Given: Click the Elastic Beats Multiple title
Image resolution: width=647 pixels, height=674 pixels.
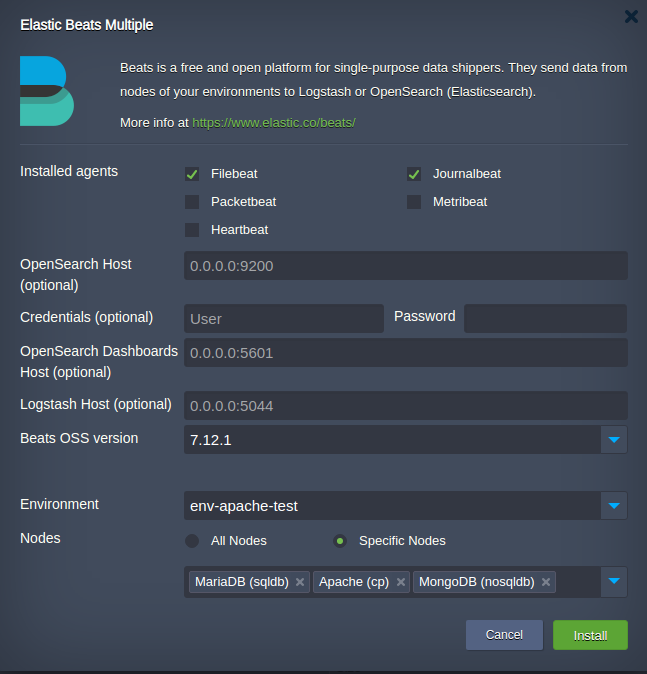Looking at the screenshot, I should (87, 25).
